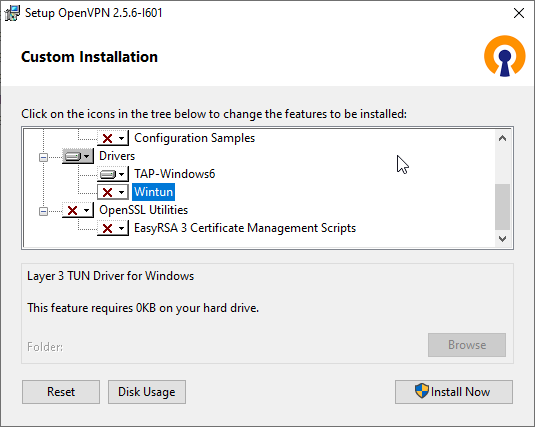Open Configuration Samples feature state dropdown
This screenshot has width=535, height=427.
point(113,138)
